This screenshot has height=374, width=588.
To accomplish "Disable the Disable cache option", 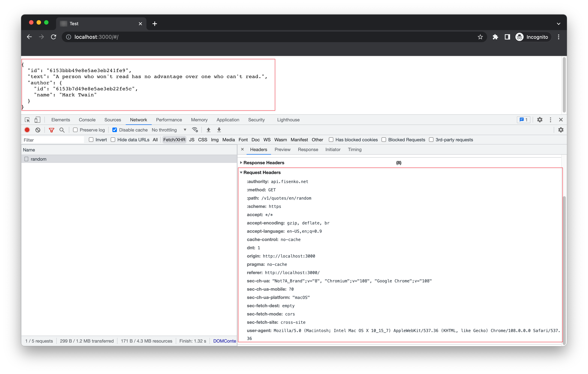I will click(x=114, y=130).
